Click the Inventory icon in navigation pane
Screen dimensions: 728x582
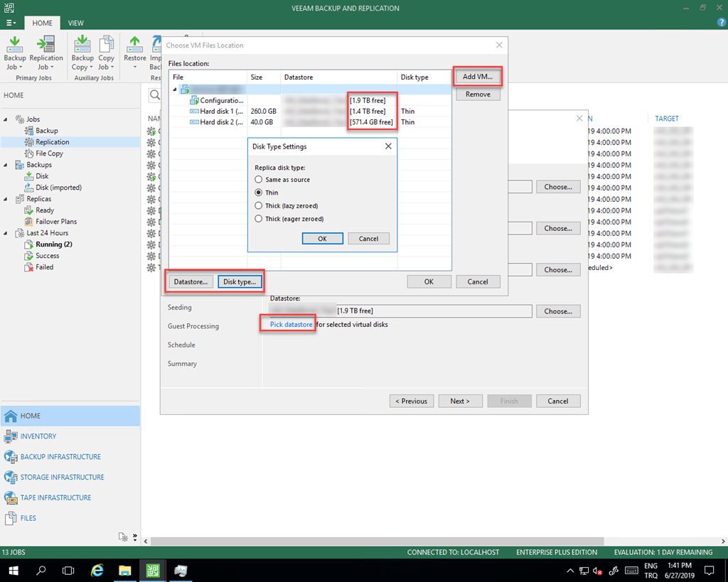(11, 436)
